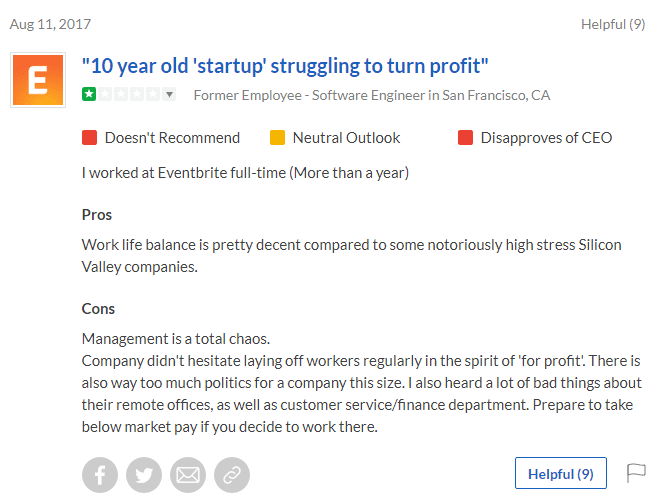This screenshot has width=659, height=504.
Task: Share review on Facebook icon
Action: click(100, 475)
